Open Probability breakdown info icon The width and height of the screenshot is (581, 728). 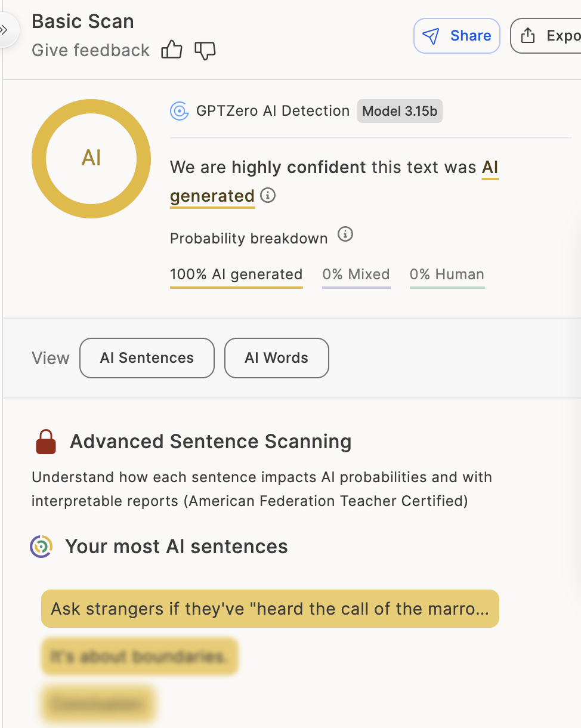pos(345,234)
